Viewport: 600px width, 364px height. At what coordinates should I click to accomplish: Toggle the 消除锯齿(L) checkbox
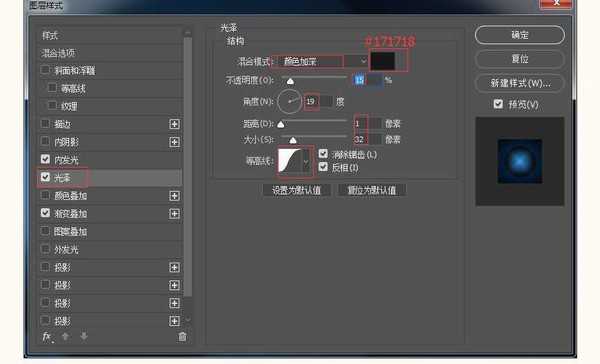tap(323, 154)
